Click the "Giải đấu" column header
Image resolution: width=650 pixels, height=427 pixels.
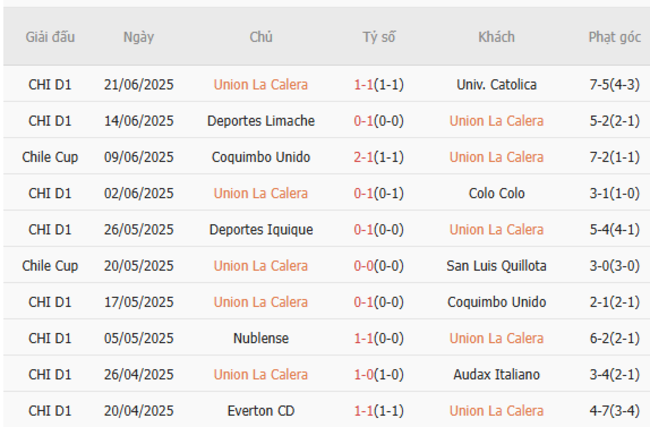coord(50,37)
